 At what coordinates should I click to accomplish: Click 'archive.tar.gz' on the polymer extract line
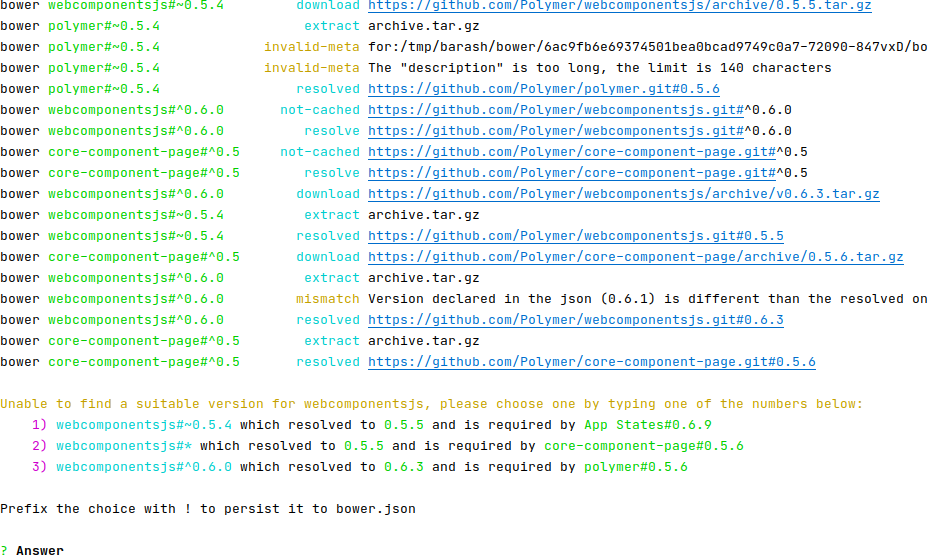[424, 27]
